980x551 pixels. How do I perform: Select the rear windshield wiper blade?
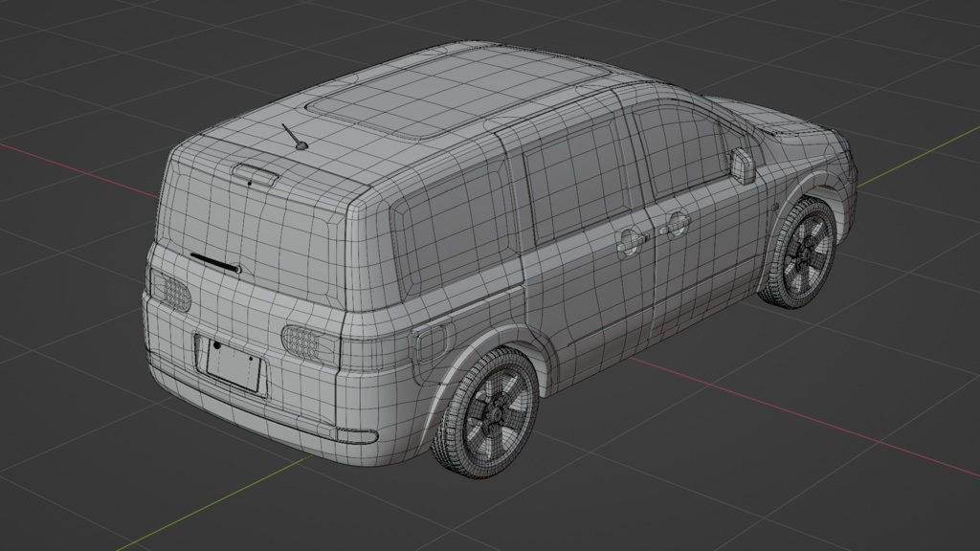coord(215,263)
